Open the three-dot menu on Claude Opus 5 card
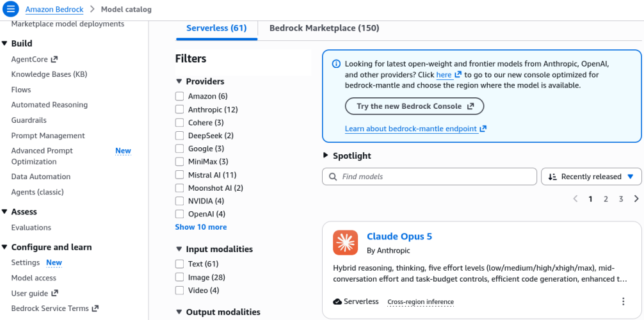 [x=623, y=301]
